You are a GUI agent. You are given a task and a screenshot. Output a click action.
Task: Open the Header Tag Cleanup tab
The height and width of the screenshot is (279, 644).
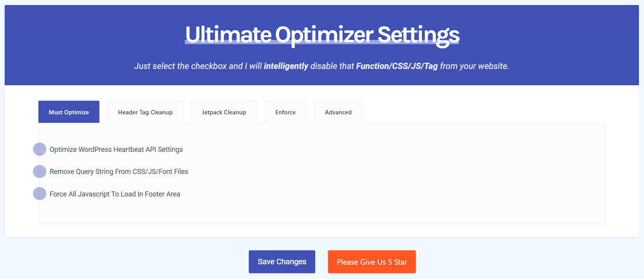click(145, 112)
